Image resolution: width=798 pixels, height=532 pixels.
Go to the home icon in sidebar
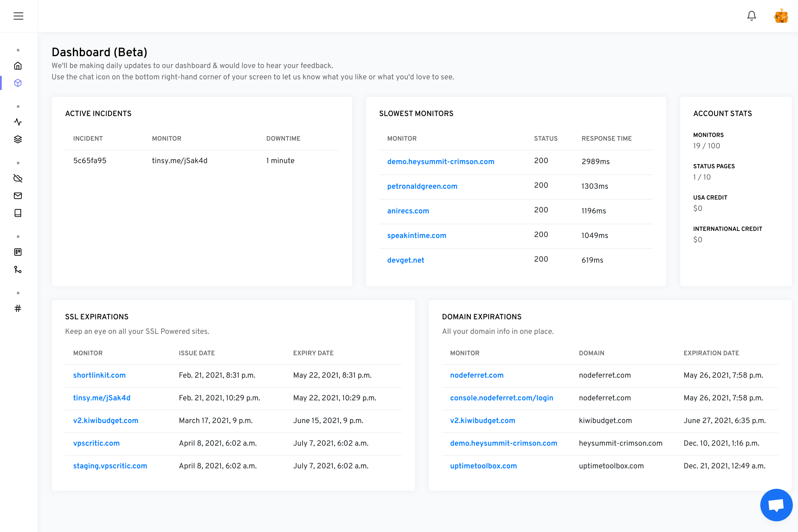(x=18, y=66)
